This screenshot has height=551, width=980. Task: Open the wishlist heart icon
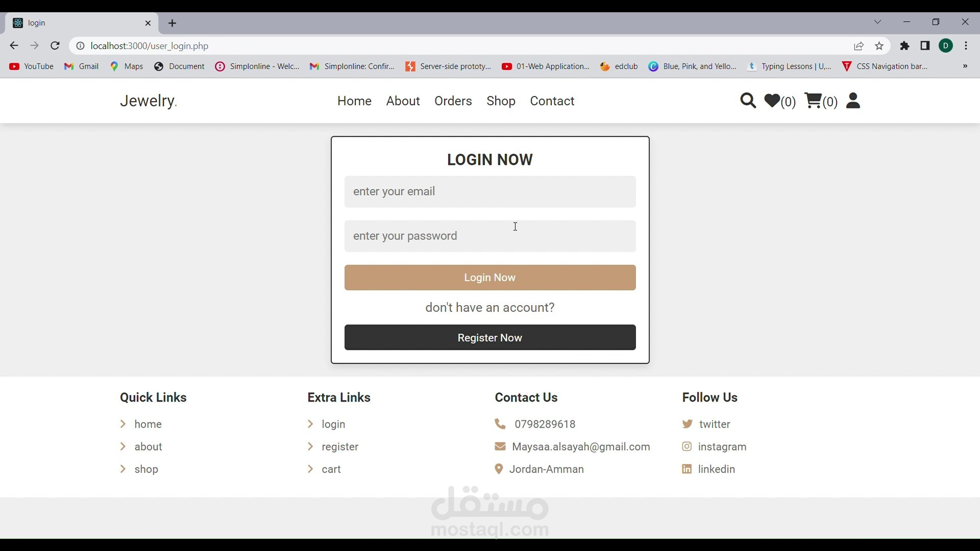click(772, 101)
